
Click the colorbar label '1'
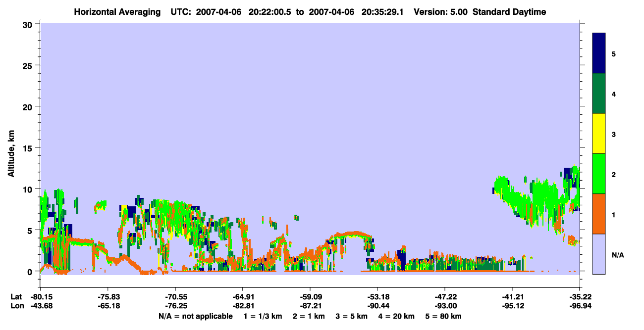614,214
